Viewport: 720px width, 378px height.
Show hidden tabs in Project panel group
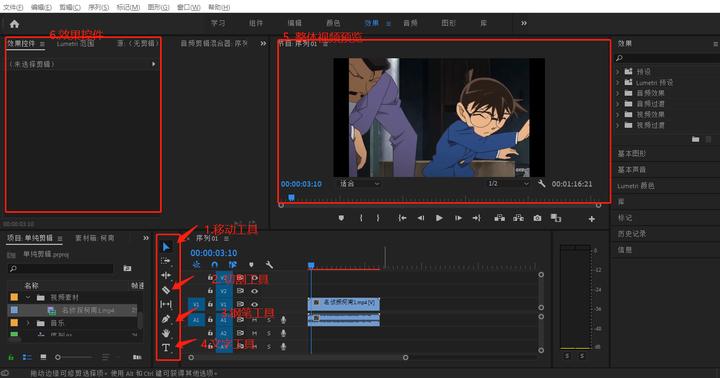[146, 238]
